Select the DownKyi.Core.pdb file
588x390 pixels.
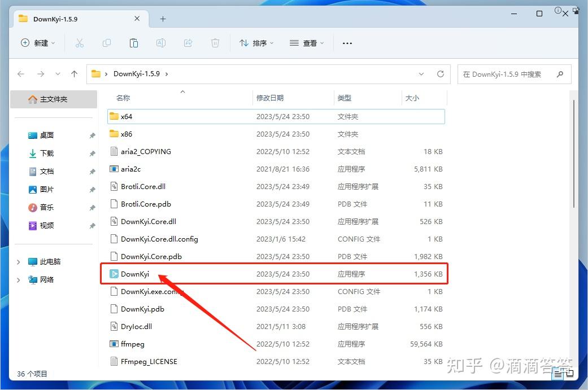(x=276, y=257)
